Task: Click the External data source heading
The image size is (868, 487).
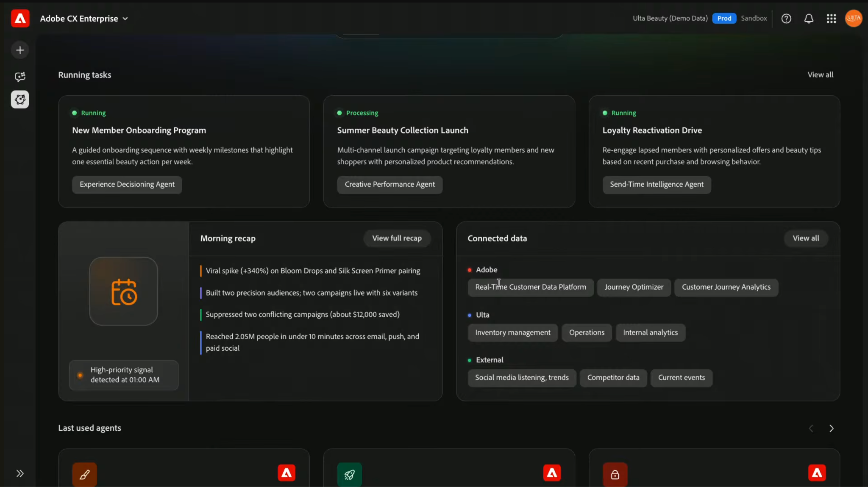Action: click(x=490, y=360)
